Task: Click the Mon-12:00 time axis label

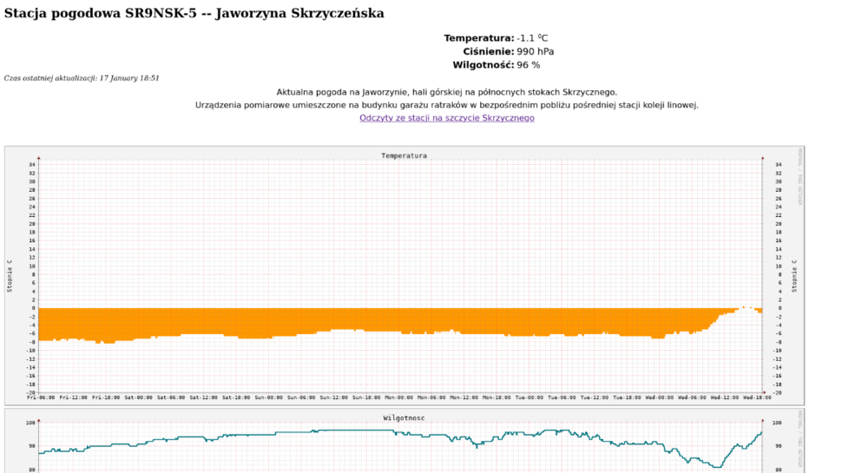Action: click(463, 397)
